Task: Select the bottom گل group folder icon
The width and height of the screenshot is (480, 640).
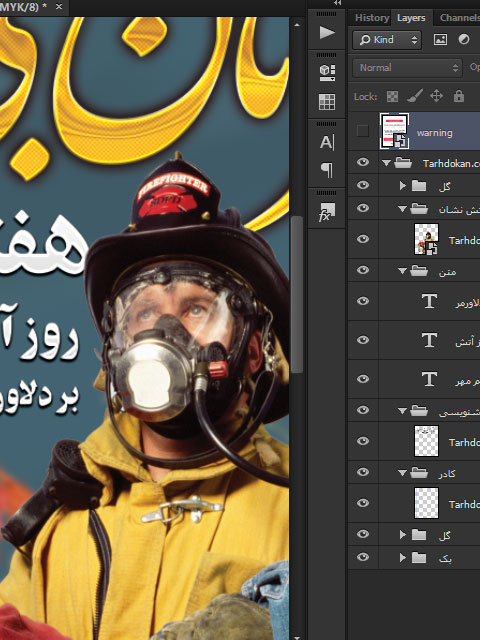Action: tap(419, 535)
